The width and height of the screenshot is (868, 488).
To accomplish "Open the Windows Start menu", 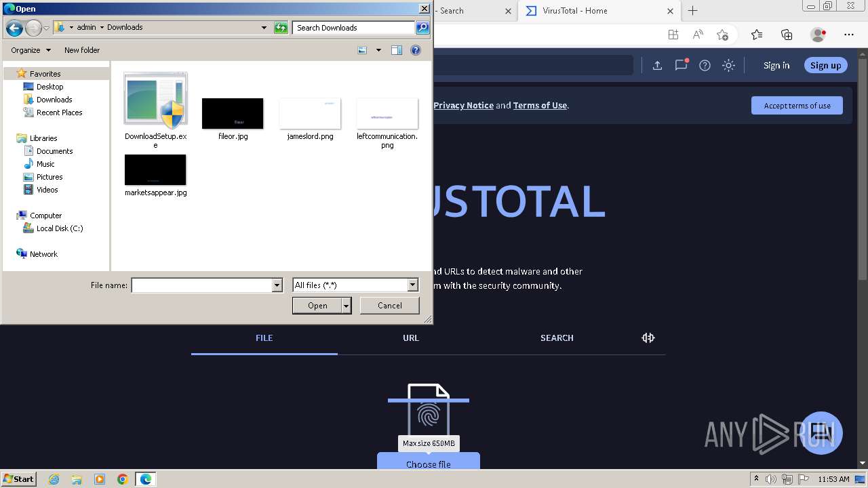I will coord(19,479).
